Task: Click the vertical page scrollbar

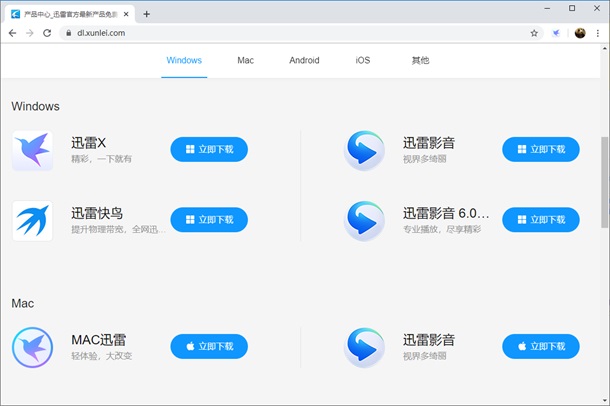Action: [604, 180]
